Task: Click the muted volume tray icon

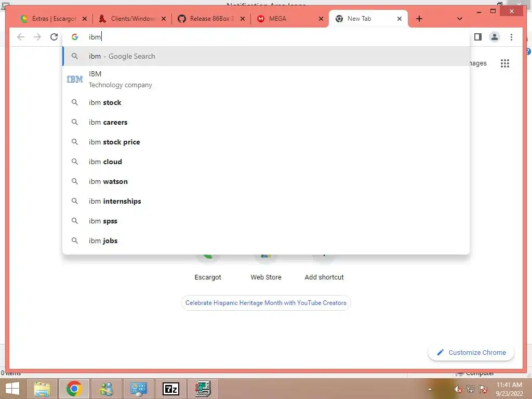Action: [458, 389]
